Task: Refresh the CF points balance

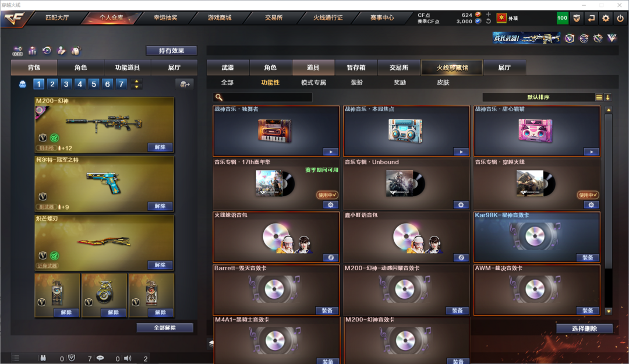Action: (x=488, y=22)
